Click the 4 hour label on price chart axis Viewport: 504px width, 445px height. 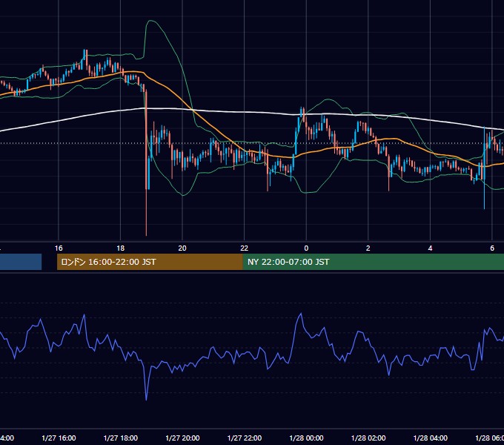pos(430,248)
